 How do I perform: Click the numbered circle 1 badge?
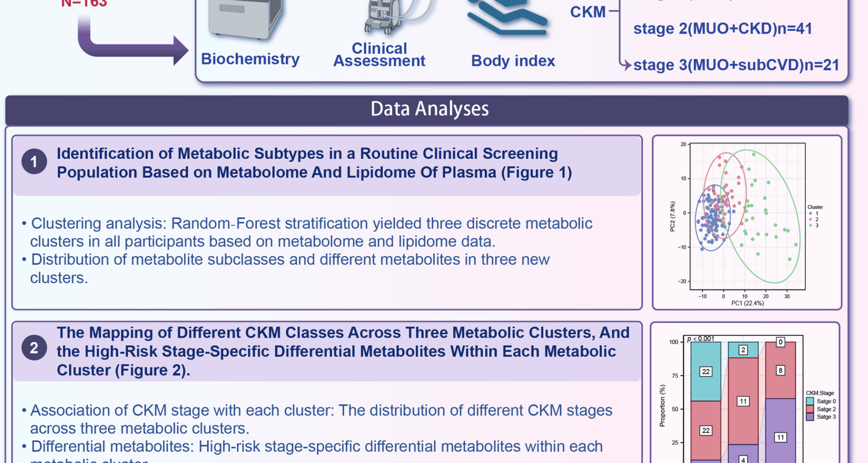click(34, 161)
